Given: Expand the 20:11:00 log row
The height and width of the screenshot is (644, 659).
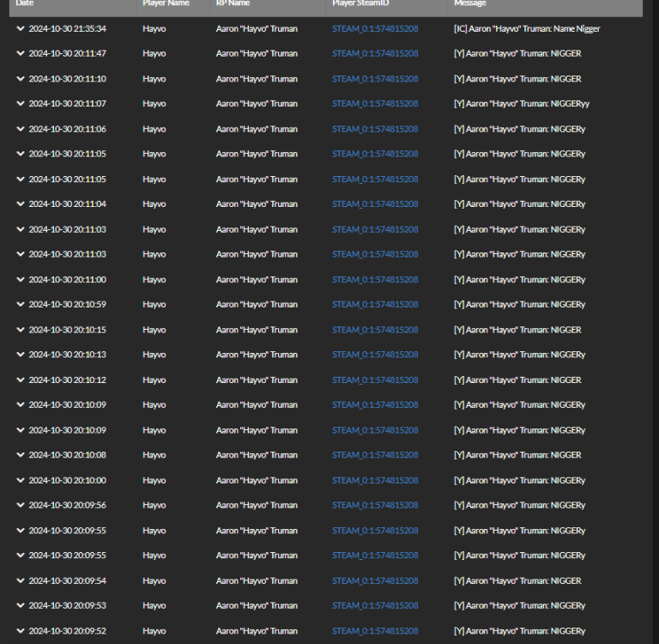Looking at the screenshot, I should (21, 280).
